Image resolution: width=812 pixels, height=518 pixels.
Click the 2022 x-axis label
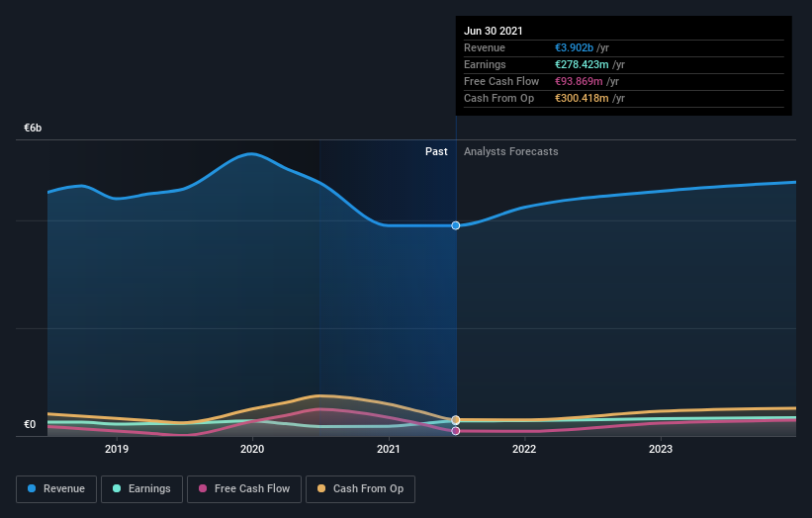coord(524,449)
